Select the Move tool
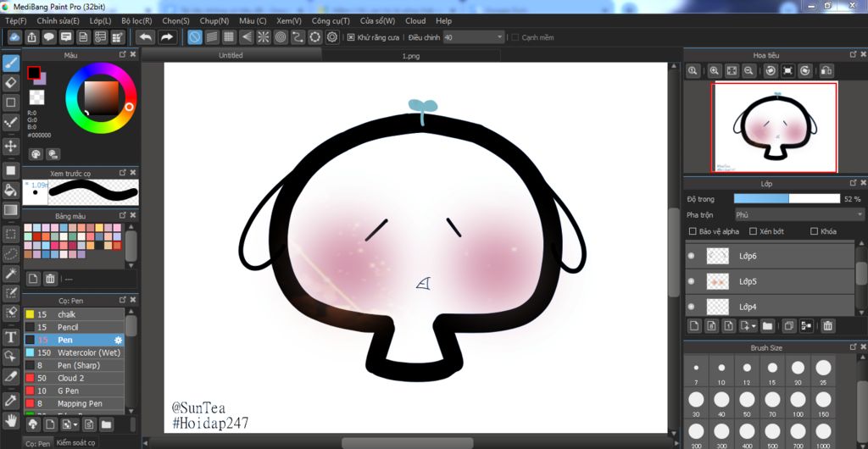 click(x=10, y=146)
